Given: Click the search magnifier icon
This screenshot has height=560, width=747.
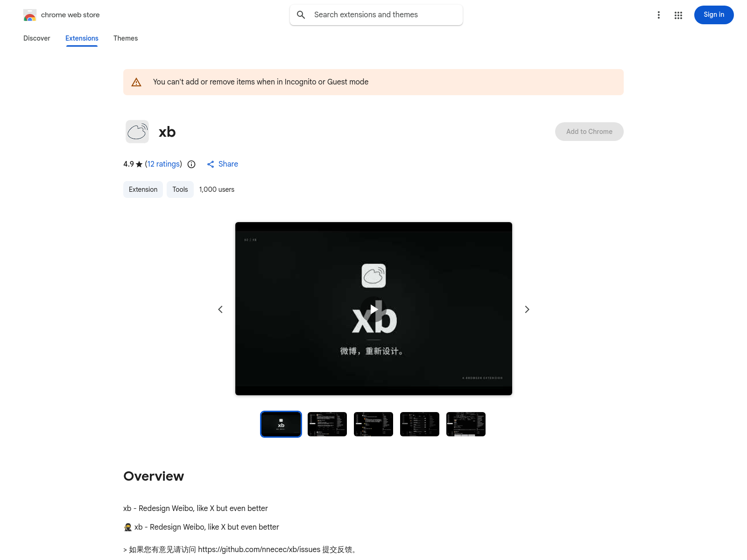Looking at the screenshot, I should click(x=301, y=15).
